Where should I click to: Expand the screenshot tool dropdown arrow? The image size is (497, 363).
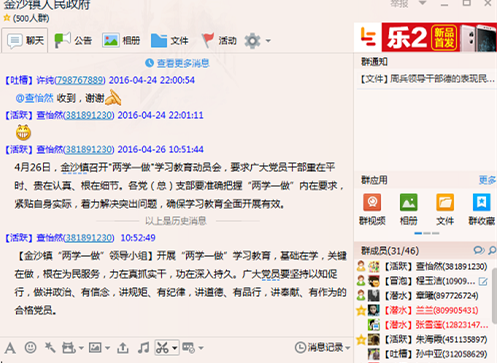[x=175, y=348]
